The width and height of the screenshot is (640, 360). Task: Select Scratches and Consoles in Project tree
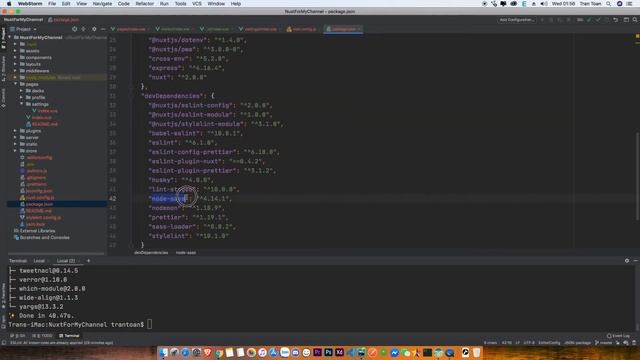tap(44, 238)
